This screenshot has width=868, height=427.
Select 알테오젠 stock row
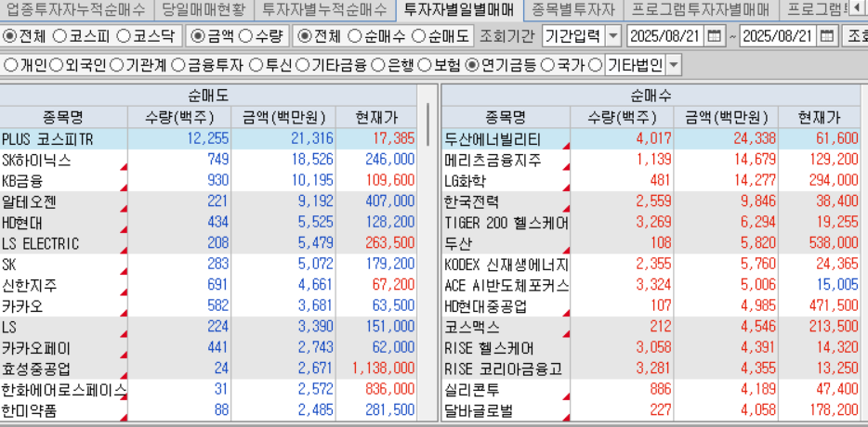point(208,201)
